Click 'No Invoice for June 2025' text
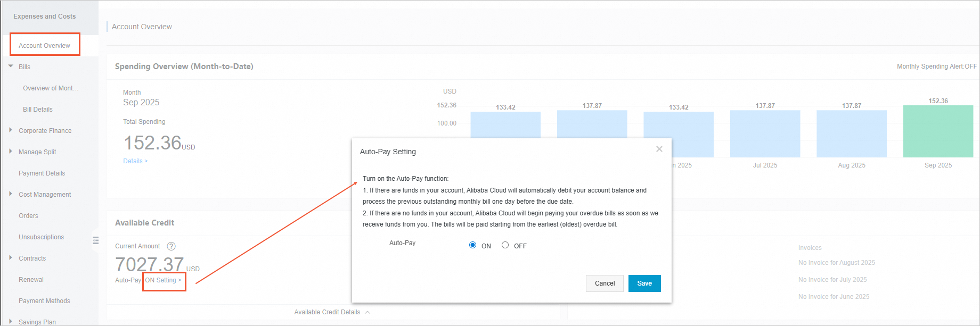 pyautogui.click(x=834, y=297)
